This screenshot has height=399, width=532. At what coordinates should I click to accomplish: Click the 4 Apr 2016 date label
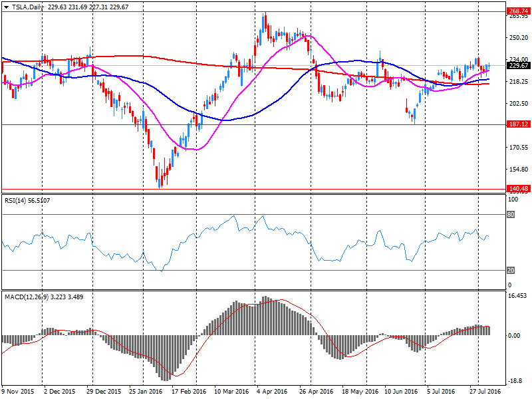272,391
